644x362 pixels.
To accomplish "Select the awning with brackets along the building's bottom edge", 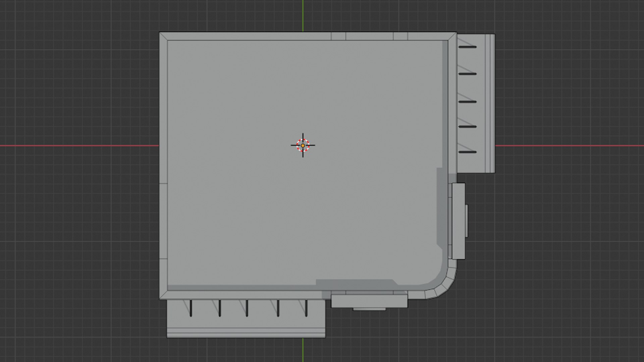I will [246, 318].
